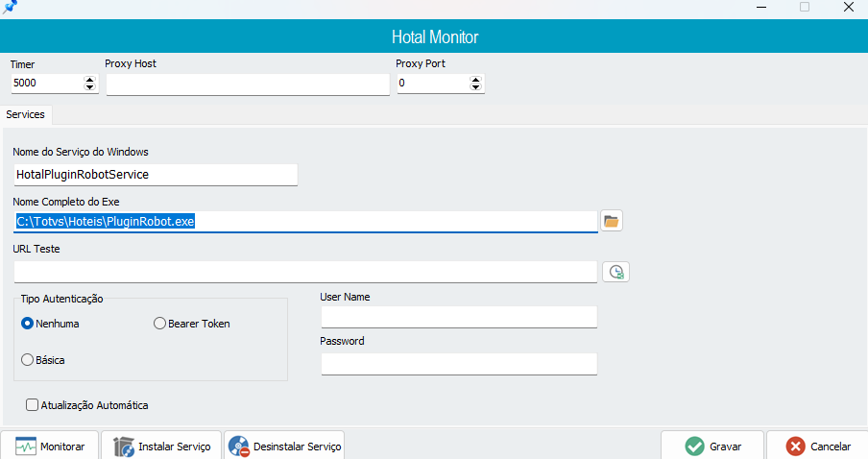Decrease Proxy Port with down arrow
This screenshot has height=459, width=868.
click(x=475, y=87)
